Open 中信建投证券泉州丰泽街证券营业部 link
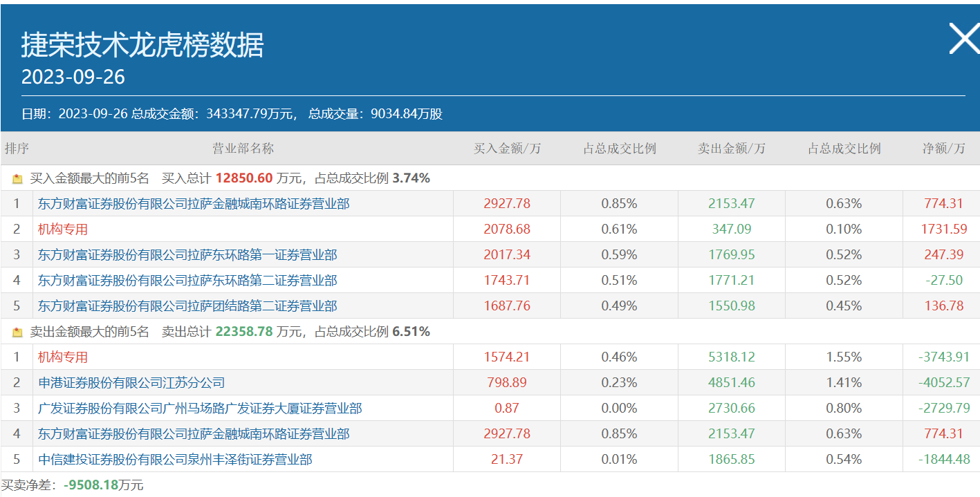The height and width of the screenshot is (497, 980). coord(175,460)
